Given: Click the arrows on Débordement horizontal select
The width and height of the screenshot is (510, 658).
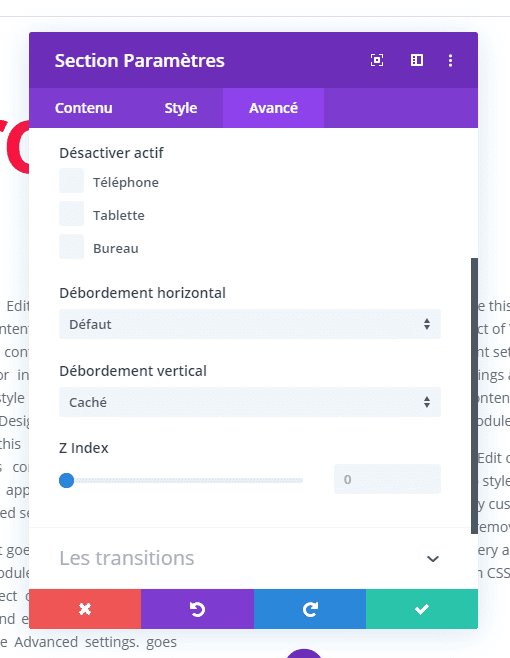Looking at the screenshot, I should (427, 324).
